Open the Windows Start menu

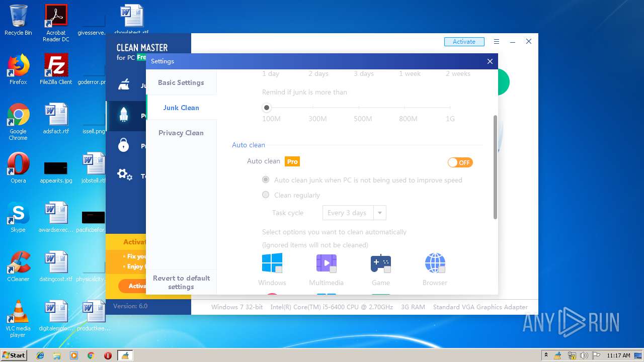tap(14, 355)
